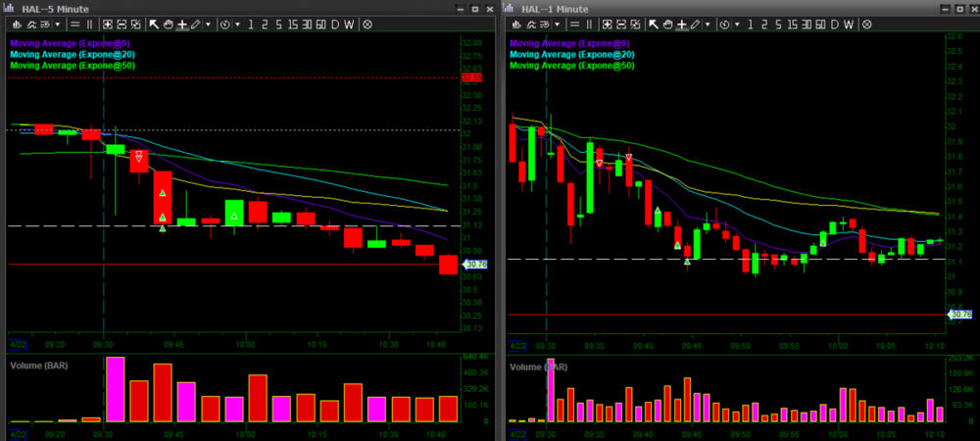The height and width of the screenshot is (441, 980).
Task: Click the clock time settings icon in 5 Minute chart
Action: click(226, 23)
